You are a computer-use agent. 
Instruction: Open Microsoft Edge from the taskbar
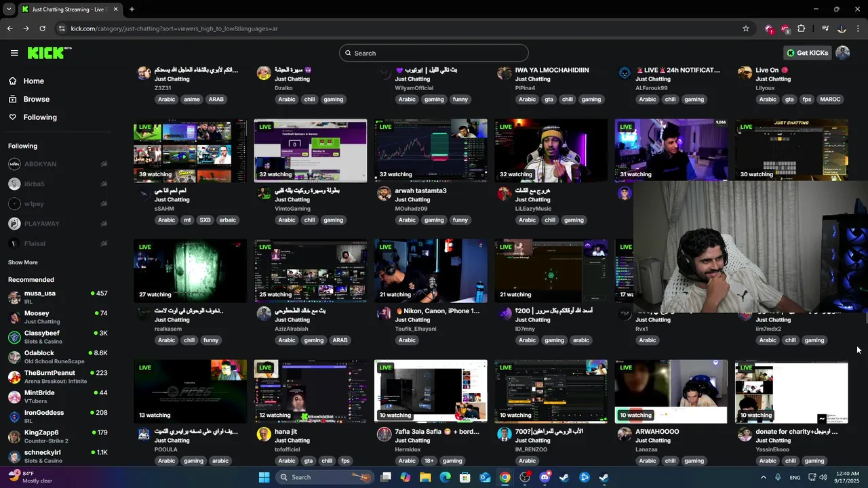[445, 477]
